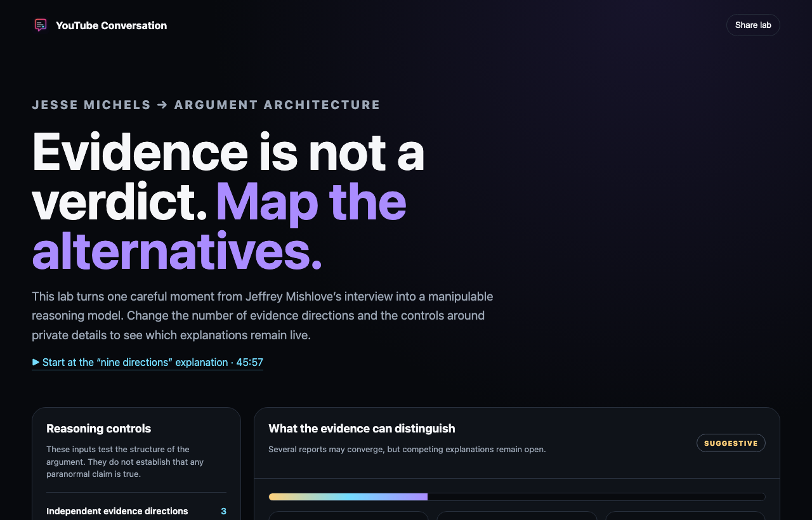The width and height of the screenshot is (812, 520).
Task: Click the Share lab button
Action: click(753, 25)
